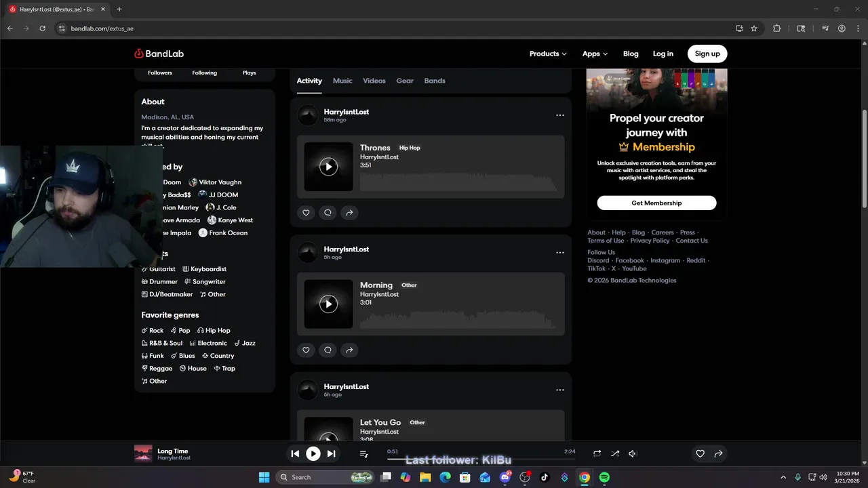The image size is (868, 488).
Task: Share the Thrones post
Action: tap(349, 213)
